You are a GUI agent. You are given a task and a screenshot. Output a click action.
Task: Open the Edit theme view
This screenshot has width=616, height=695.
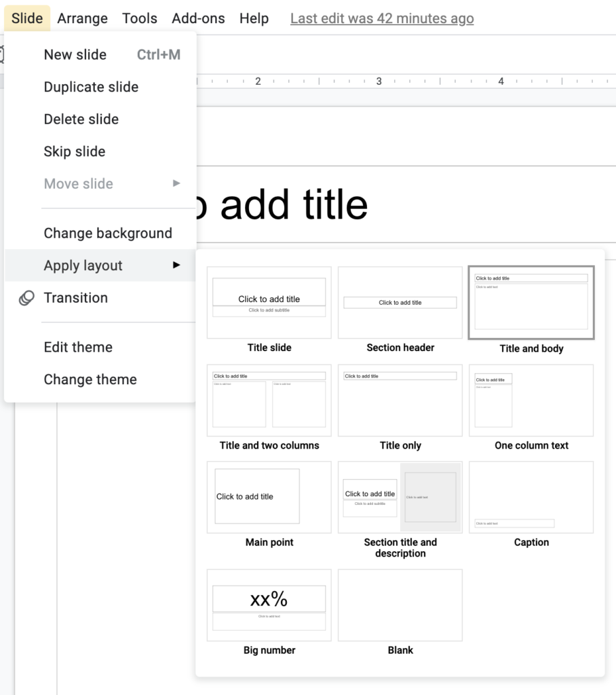[x=77, y=347]
